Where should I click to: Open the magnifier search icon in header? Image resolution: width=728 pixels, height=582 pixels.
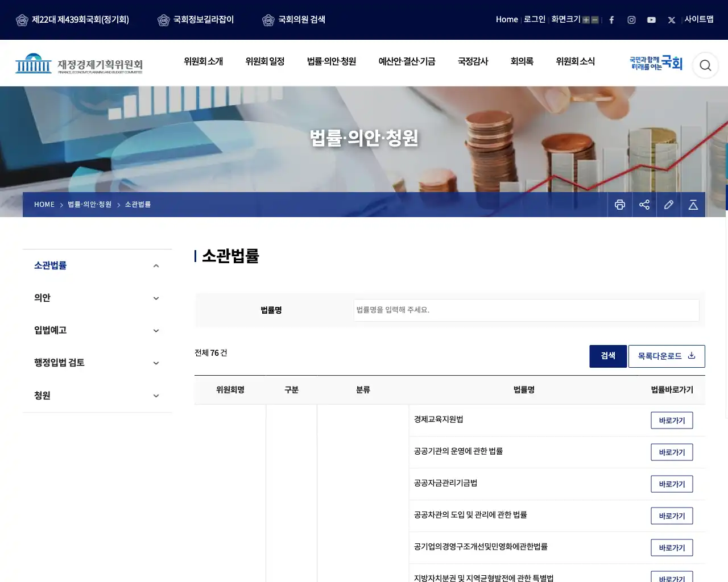tap(705, 65)
